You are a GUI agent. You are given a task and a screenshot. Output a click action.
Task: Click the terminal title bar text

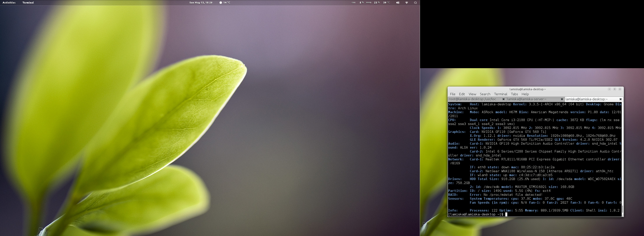click(x=527, y=89)
